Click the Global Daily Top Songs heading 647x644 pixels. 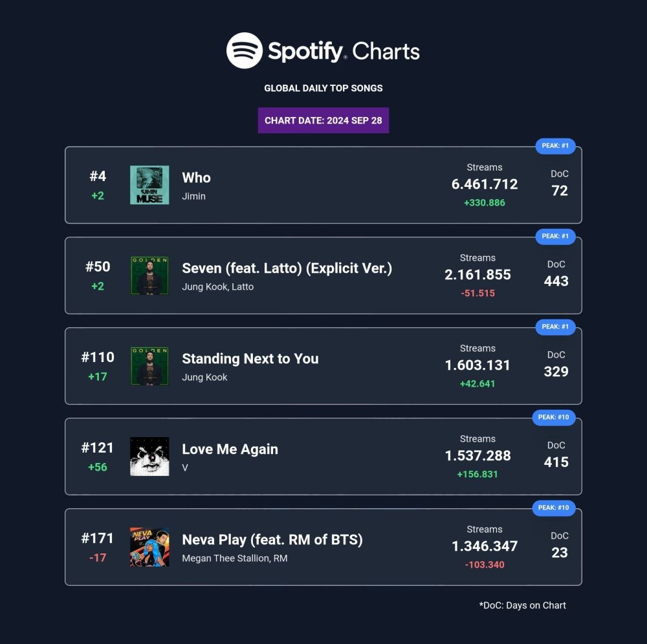tap(323, 88)
